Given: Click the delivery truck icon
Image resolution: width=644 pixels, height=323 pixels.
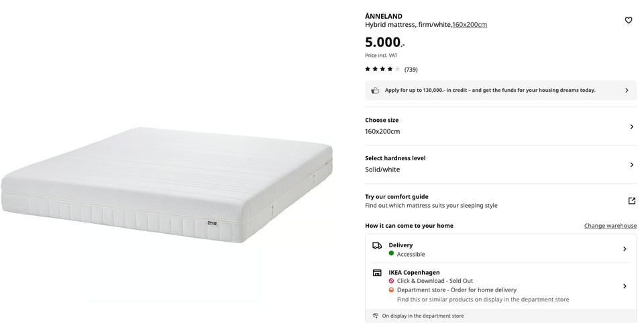Looking at the screenshot, I should pyautogui.click(x=377, y=246).
